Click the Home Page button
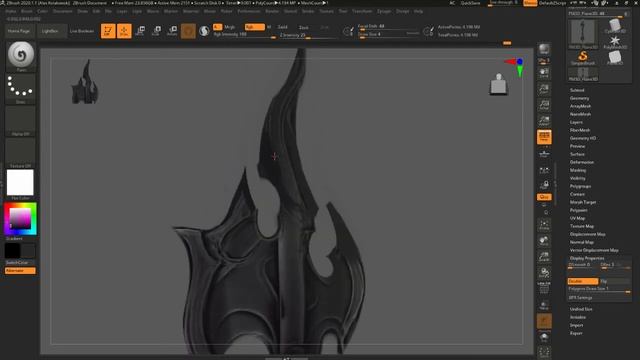Screen dimensions: 640x360 [x=19, y=31]
